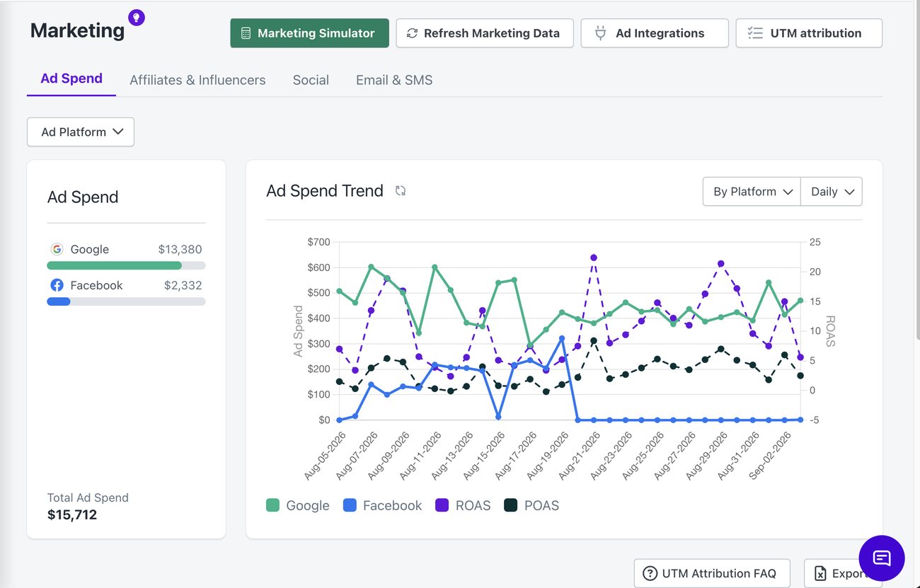The width and height of the screenshot is (920, 588).
Task: Click Refresh Marketing Data button
Action: click(485, 33)
